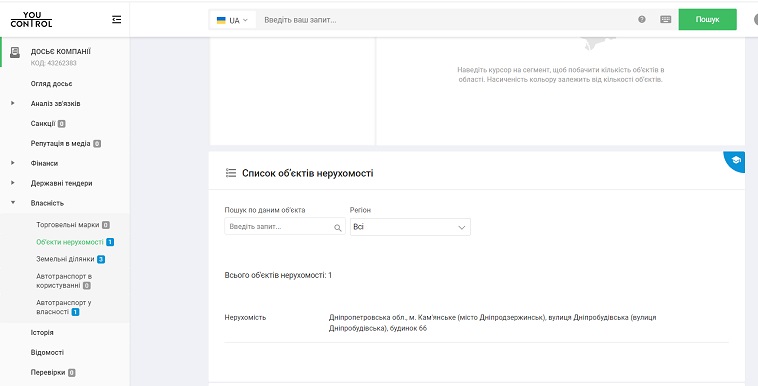This screenshot has height=386, width=758.
Task: Open the graduation cap tutorial icon
Action: click(735, 160)
